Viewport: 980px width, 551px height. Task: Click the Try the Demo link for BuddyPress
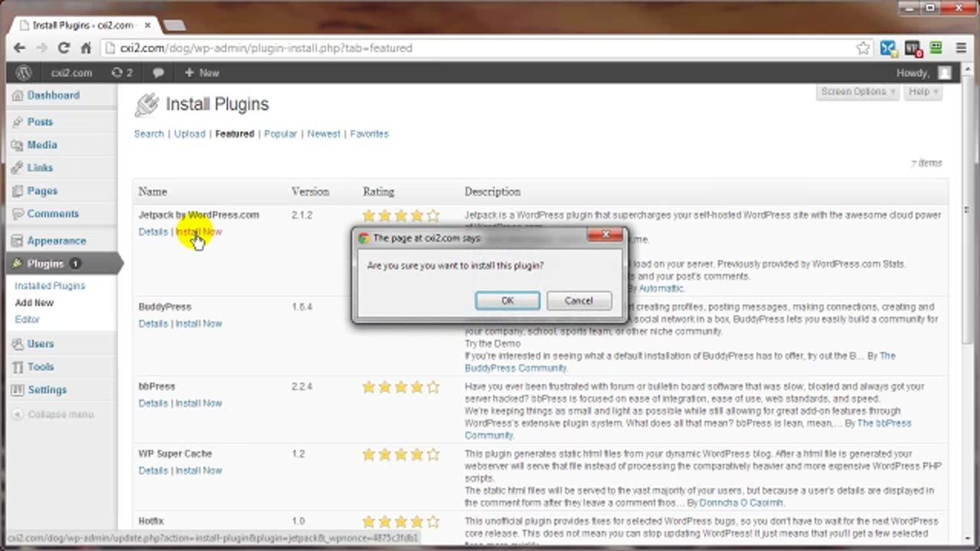click(x=492, y=344)
